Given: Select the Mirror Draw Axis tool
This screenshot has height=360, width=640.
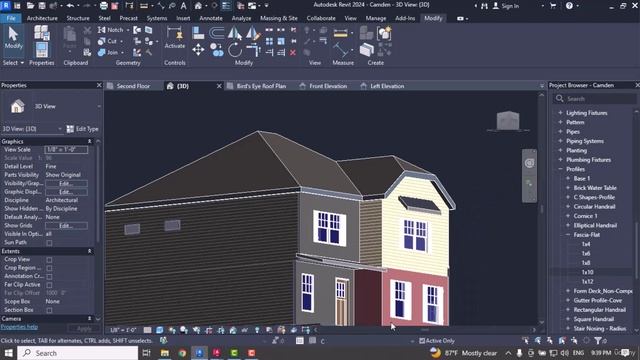Looking at the screenshot, I should (x=253, y=33).
